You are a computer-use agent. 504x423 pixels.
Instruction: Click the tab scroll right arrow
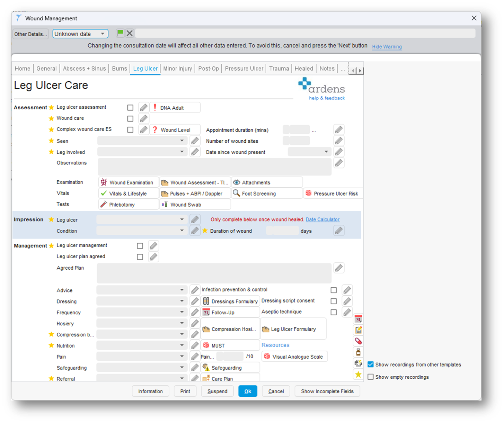click(360, 71)
